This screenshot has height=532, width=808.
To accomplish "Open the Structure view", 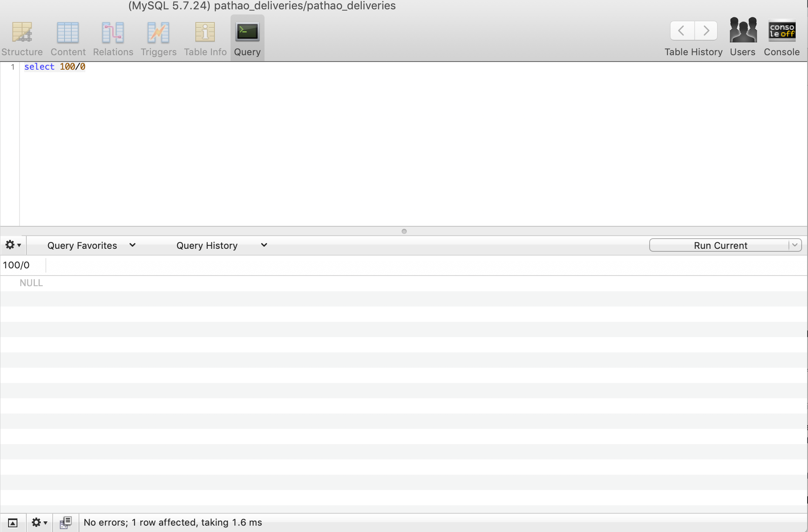I will (x=22, y=39).
